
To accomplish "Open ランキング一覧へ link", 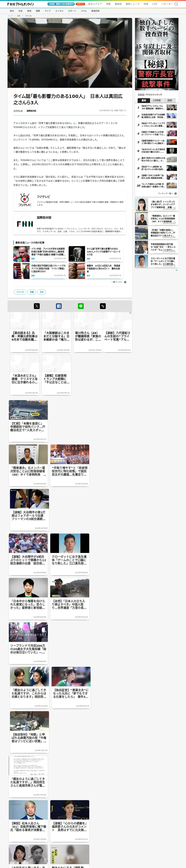I will [165, 193].
